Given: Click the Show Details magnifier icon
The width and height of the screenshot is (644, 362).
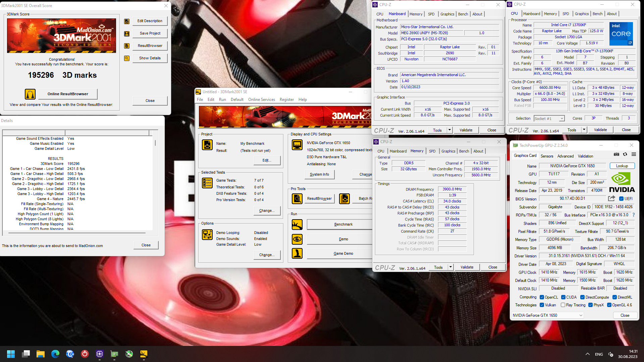Looking at the screenshot, I should pos(127,58).
